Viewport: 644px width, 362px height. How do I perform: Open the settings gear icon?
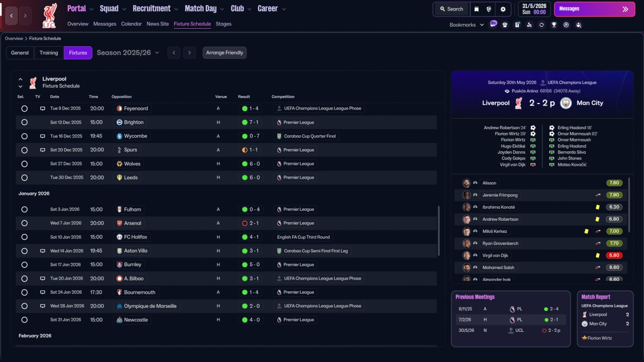click(503, 9)
